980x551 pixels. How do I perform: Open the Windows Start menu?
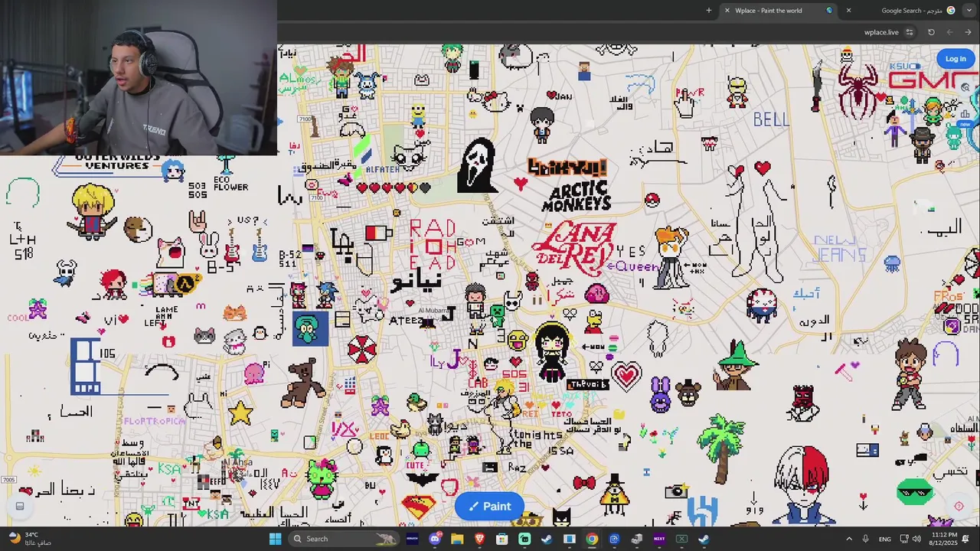(x=275, y=539)
